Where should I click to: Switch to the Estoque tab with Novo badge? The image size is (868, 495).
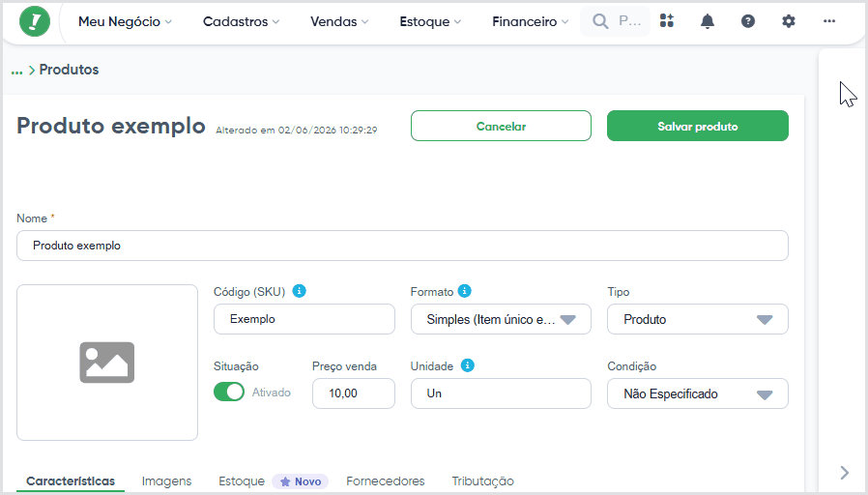click(x=273, y=481)
